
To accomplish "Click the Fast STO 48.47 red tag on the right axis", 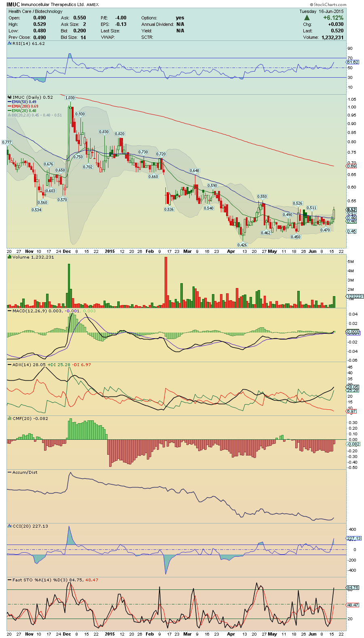I will pyautogui.click(x=353, y=605).
